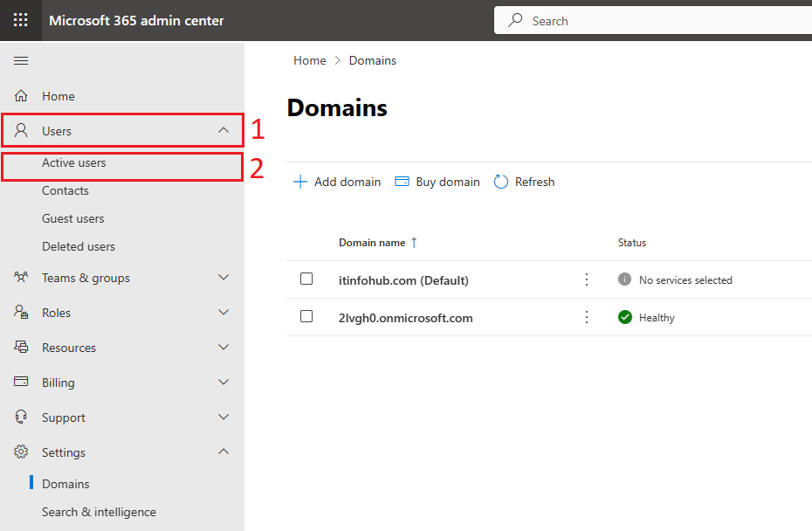This screenshot has width=812, height=531.
Task: Click the Resources printer icon
Action: [21, 347]
